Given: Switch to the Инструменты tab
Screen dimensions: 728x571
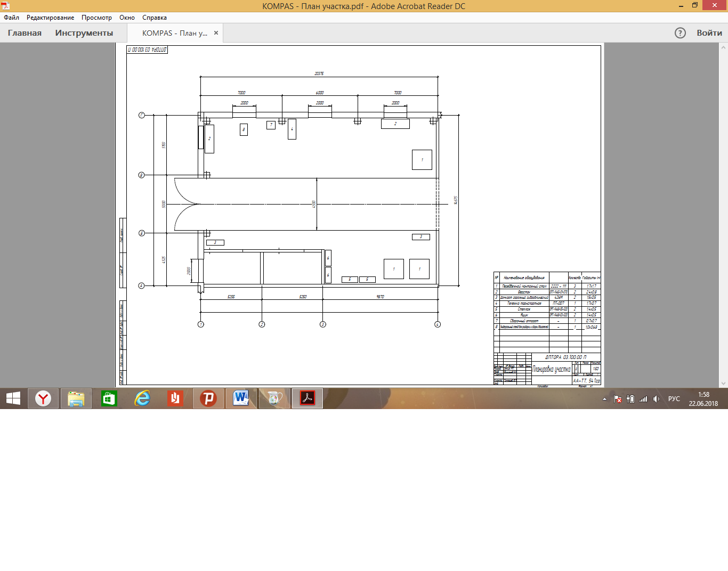Looking at the screenshot, I should click(84, 33).
